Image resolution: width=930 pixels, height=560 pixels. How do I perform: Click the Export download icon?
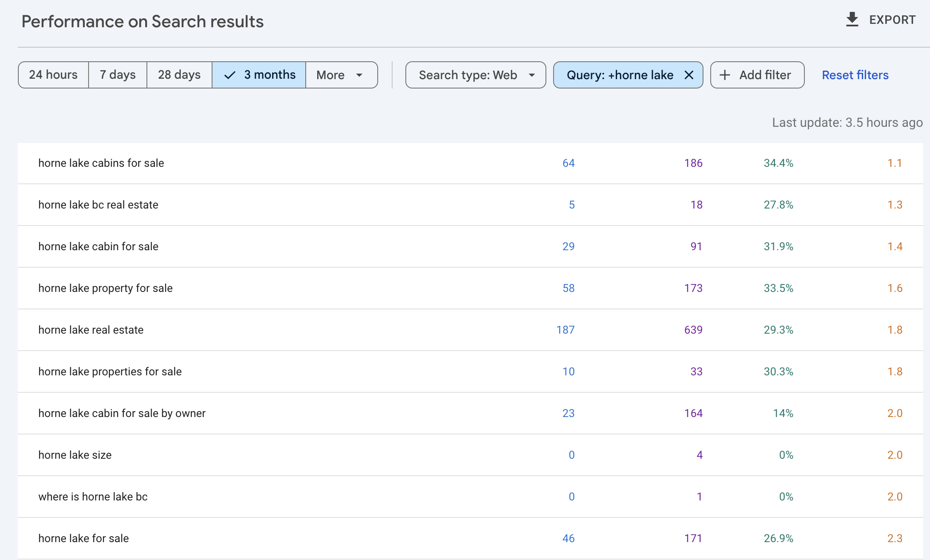(852, 20)
